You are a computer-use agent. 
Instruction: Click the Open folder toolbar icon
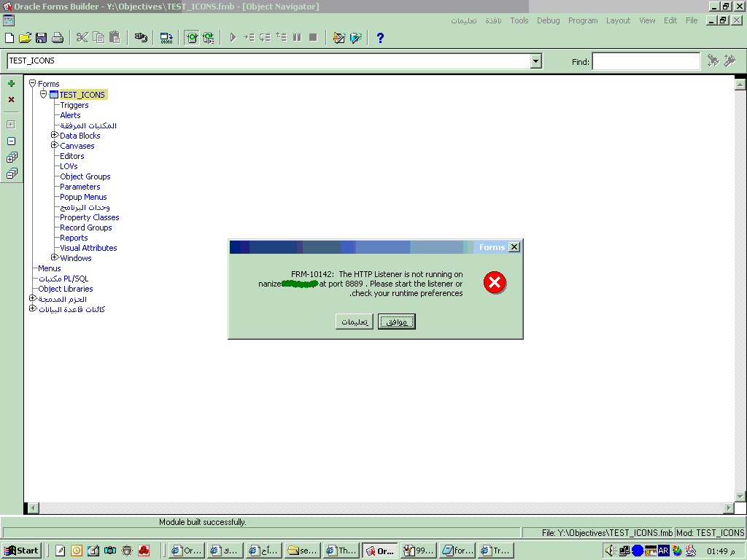[25, 38]
